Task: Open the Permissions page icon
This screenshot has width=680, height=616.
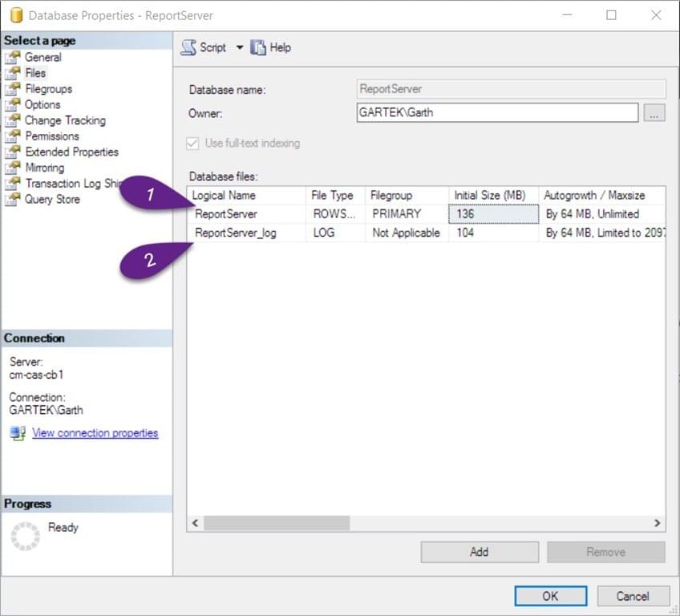Action: pos(13,136)
